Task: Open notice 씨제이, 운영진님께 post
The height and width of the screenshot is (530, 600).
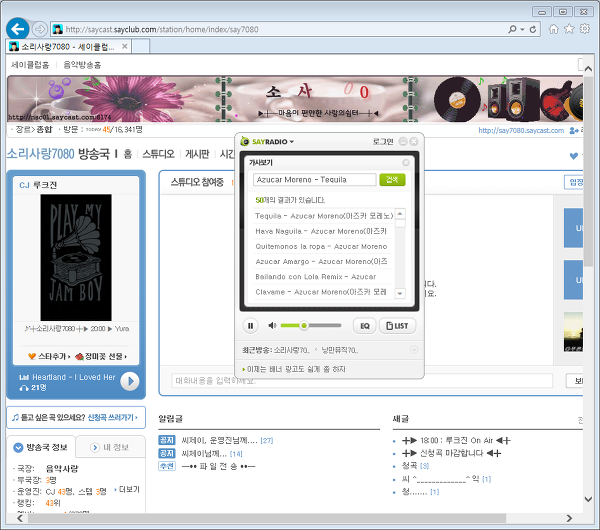Action: [x=219, y=440]
